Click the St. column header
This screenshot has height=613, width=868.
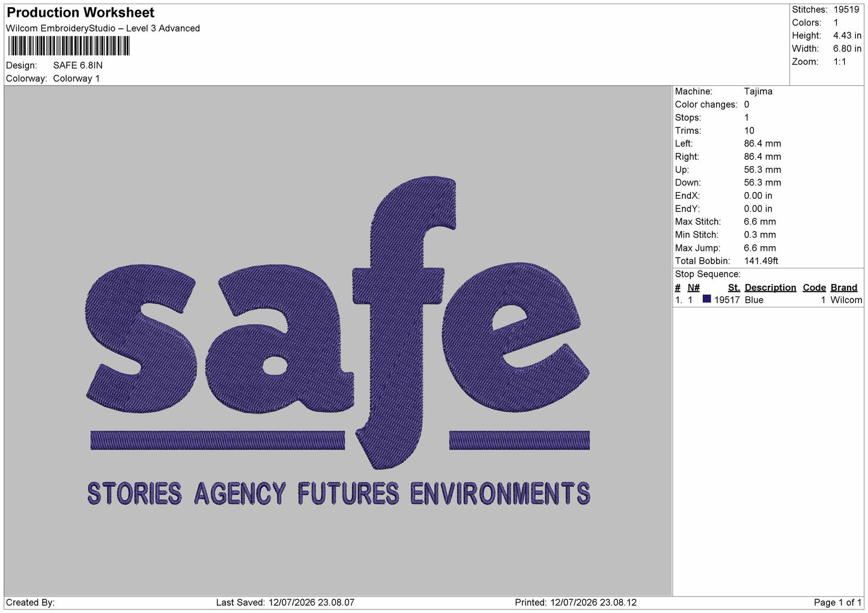pos(733,288)
